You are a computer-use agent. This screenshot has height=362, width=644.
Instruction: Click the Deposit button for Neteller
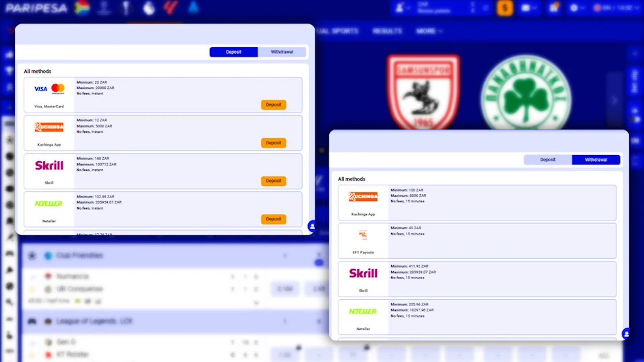click(274, 219)
